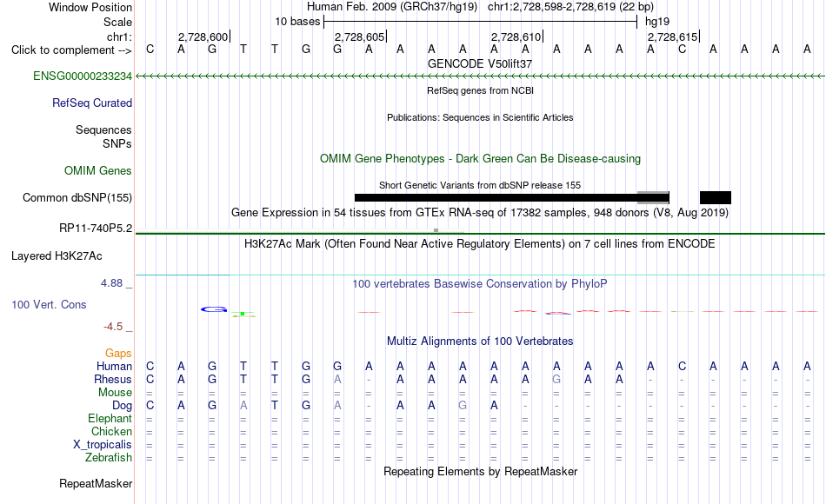Select the gray segment of the dbSNP bar
Image resolution: width=826 pixels, height=504 pixels.
(653, 198)
